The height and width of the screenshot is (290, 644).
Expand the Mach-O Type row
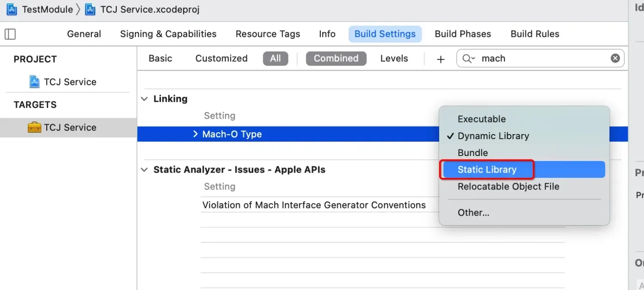pyautogui.click(x=196, y=134)
